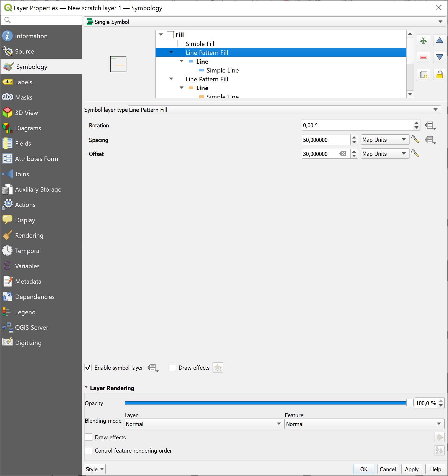Adjust the Opacity slider handle

(410, 403)
